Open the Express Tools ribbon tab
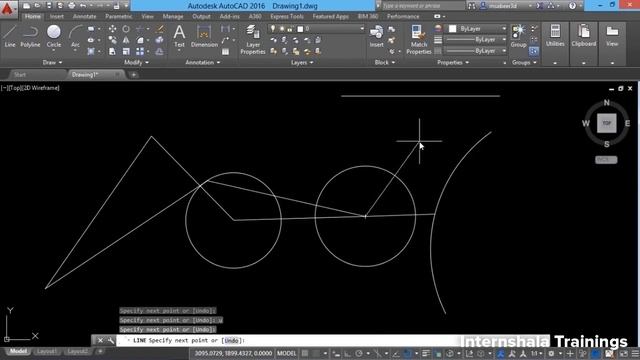Image resolution: width=640 pixels, height=360 pixels. click(x=287, y=16)
